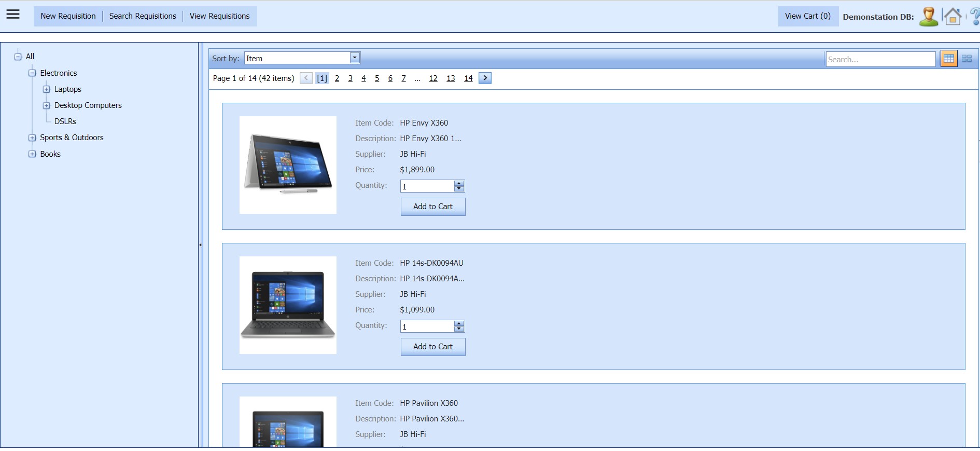Switch to card grid view icon
Image resolution: width=980 pixels, height=451 pixels.
967,59
